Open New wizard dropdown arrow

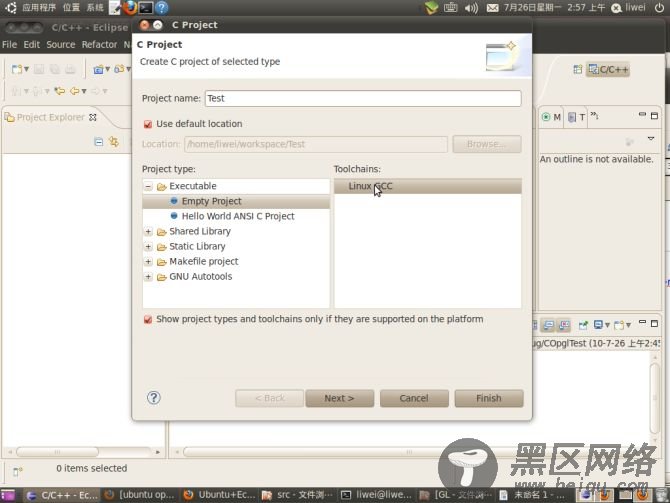click(26, 69)
